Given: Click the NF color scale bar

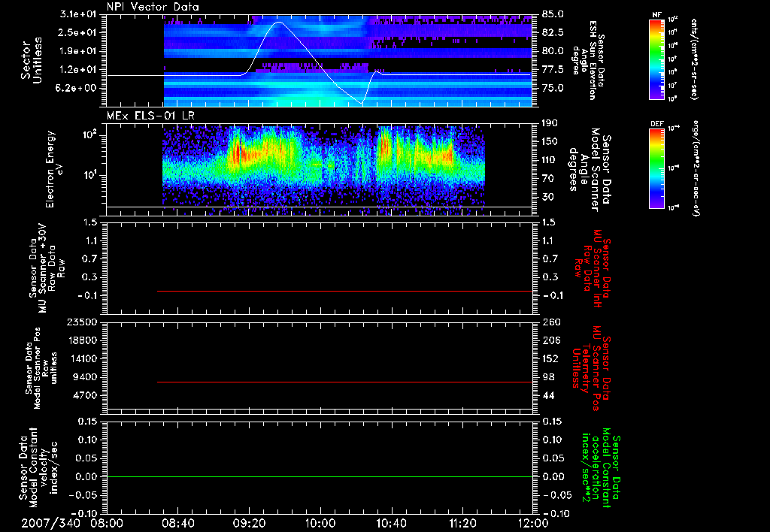Looking at the screenshot, I should [656, 59].
